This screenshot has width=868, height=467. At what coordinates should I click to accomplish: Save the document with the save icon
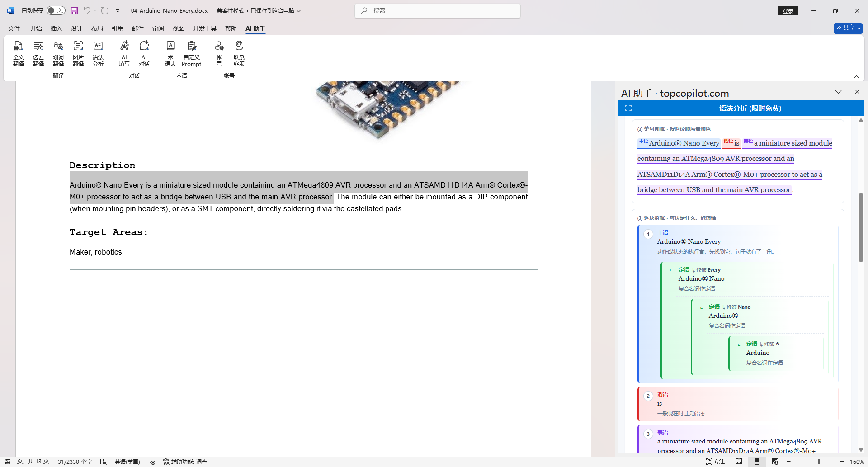click(74, 10)
